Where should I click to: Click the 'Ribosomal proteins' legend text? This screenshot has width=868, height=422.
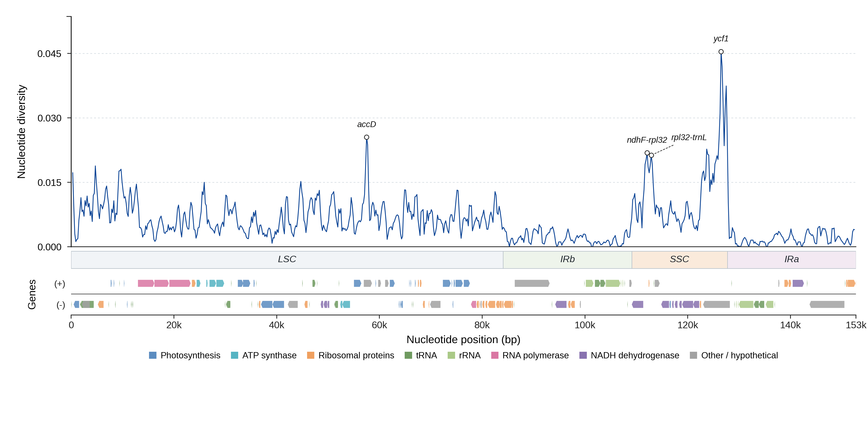point(356,355)
